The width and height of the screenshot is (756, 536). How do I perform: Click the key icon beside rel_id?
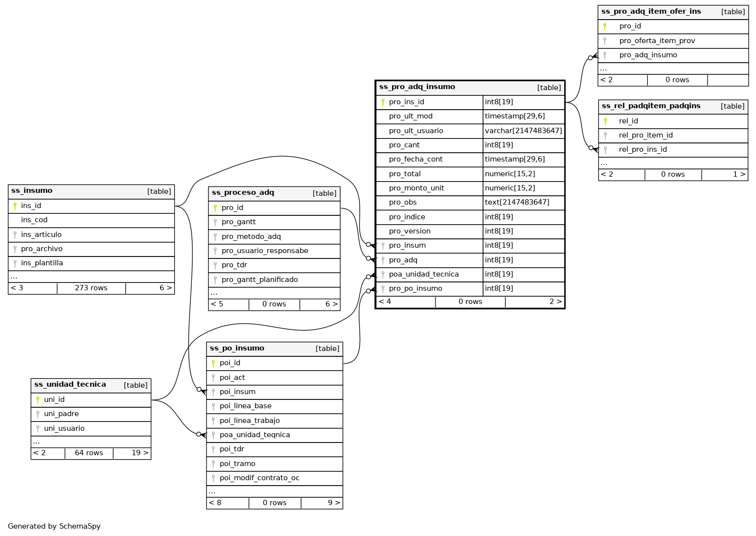605,121
